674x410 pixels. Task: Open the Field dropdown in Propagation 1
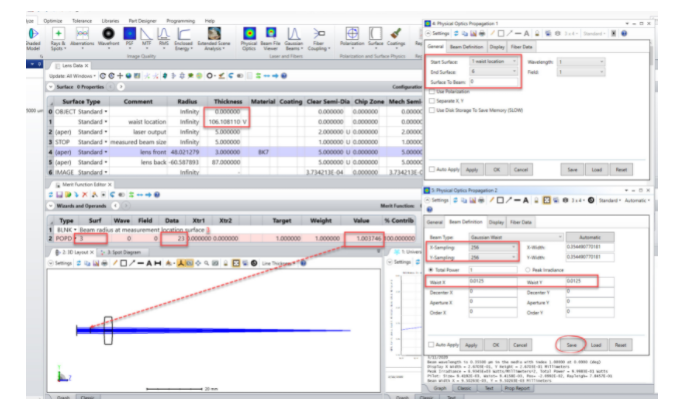click(x=581, y=72)
